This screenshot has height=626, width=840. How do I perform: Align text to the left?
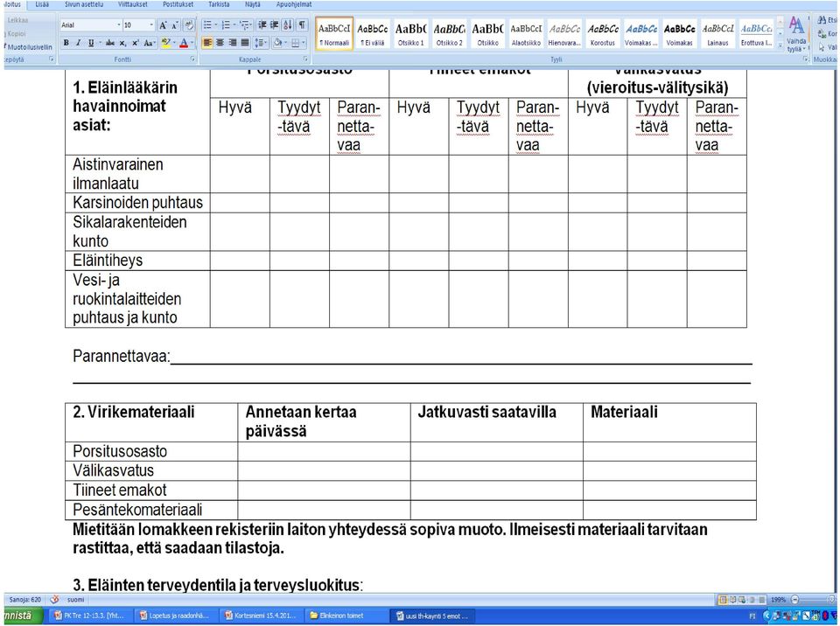pos(207,43)
